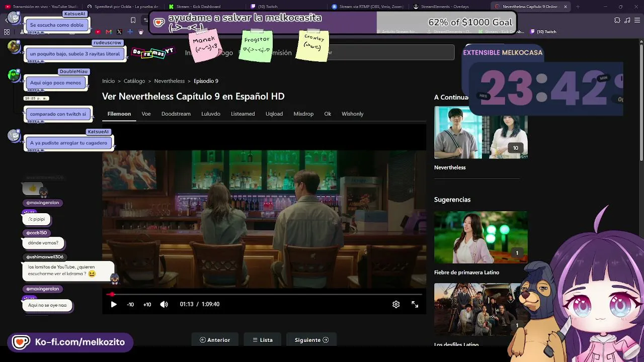
Task: Open the Gmail bookmark shortcut
Action: [x=109, y=32]
